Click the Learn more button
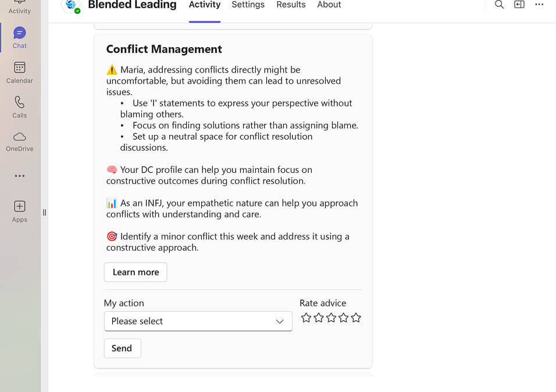 [x=136, y=272]
